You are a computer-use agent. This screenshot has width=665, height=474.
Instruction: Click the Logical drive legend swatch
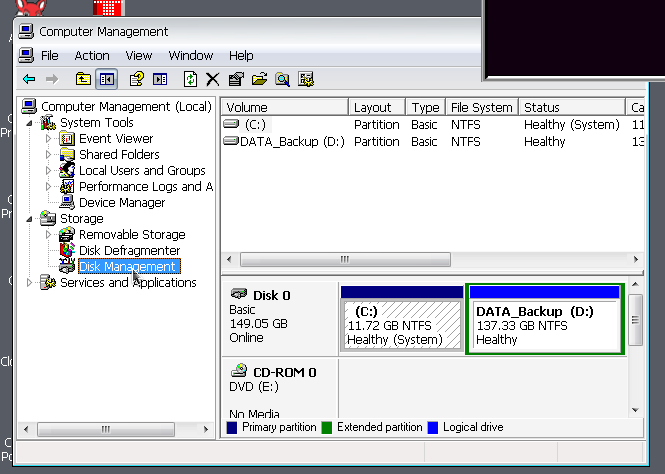(x=433, y=427)
